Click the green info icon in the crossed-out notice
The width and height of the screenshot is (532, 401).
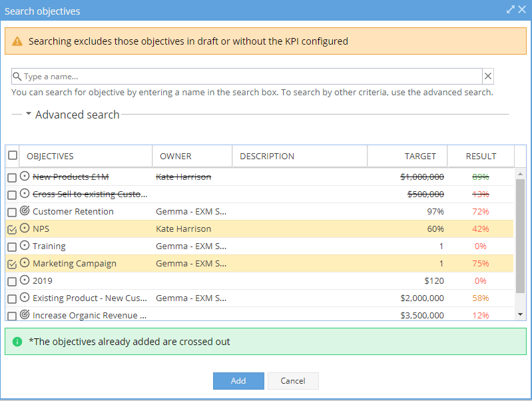coord(17,342)
